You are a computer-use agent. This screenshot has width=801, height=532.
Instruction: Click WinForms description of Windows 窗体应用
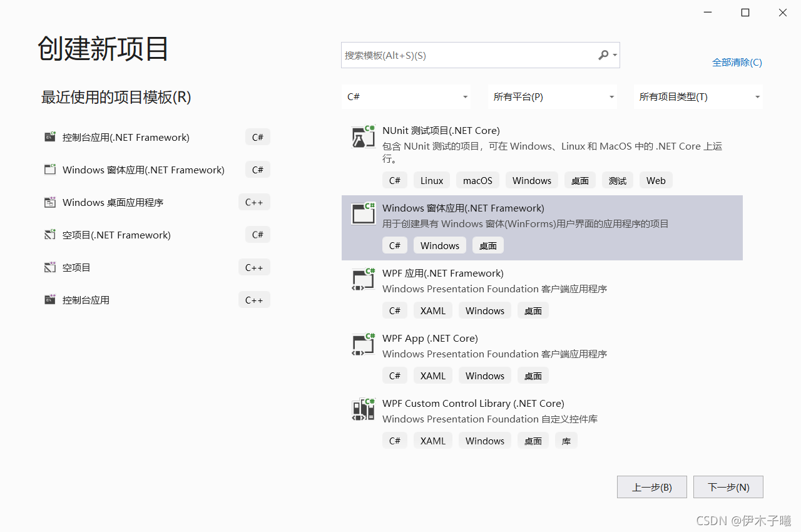(526, 223)
